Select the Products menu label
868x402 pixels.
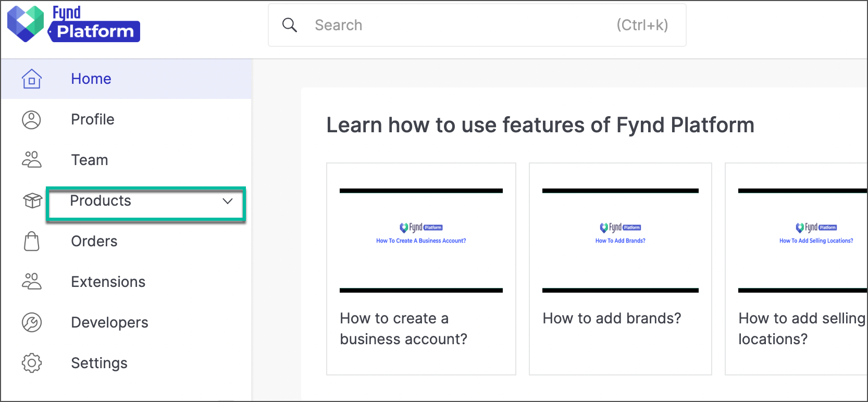click(x=101, y=200)
